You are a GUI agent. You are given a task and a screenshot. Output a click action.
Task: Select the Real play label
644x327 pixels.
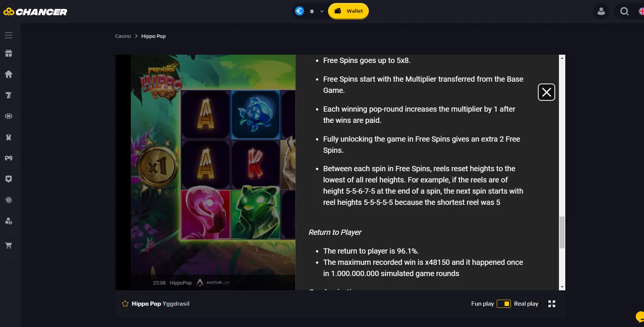point(526,304)
